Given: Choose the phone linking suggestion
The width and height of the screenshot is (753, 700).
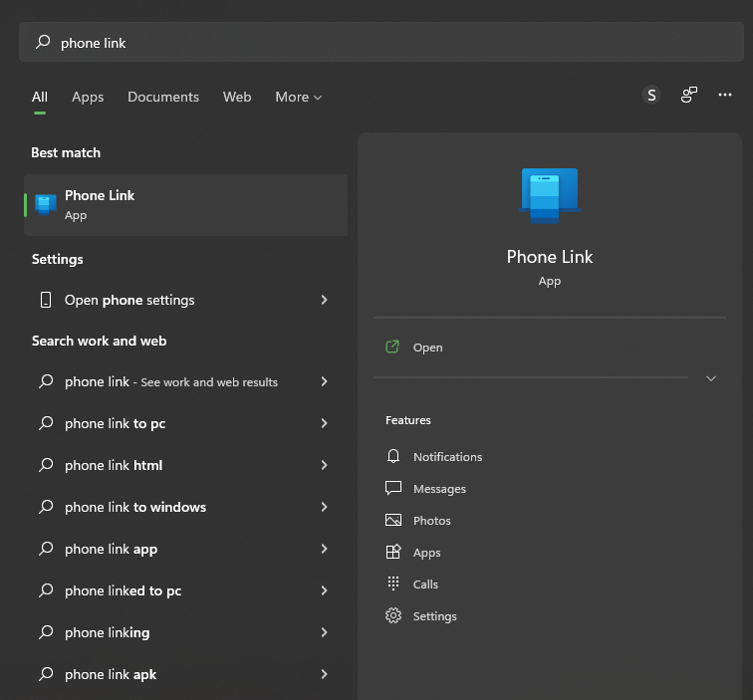Looking at the screenshot, I should coord(185,632).
